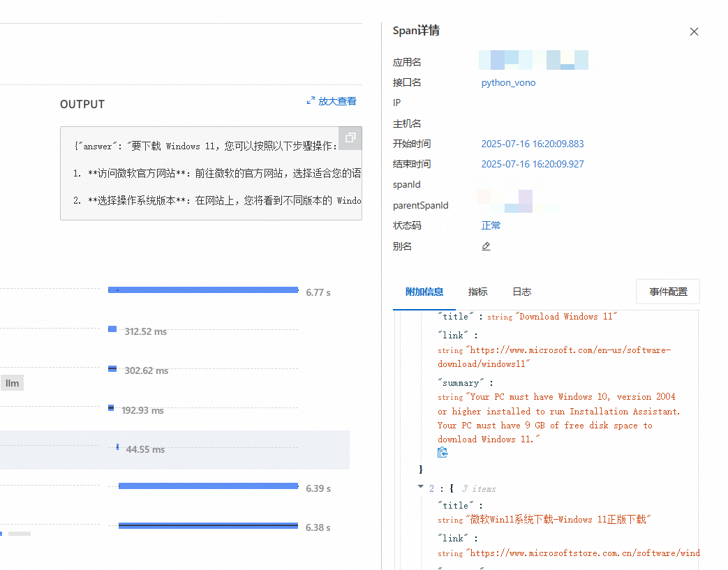The width and height of the screenshot is (728, 570).
Task: Open the python_vono interface name link
Action: tap(508, 82)
